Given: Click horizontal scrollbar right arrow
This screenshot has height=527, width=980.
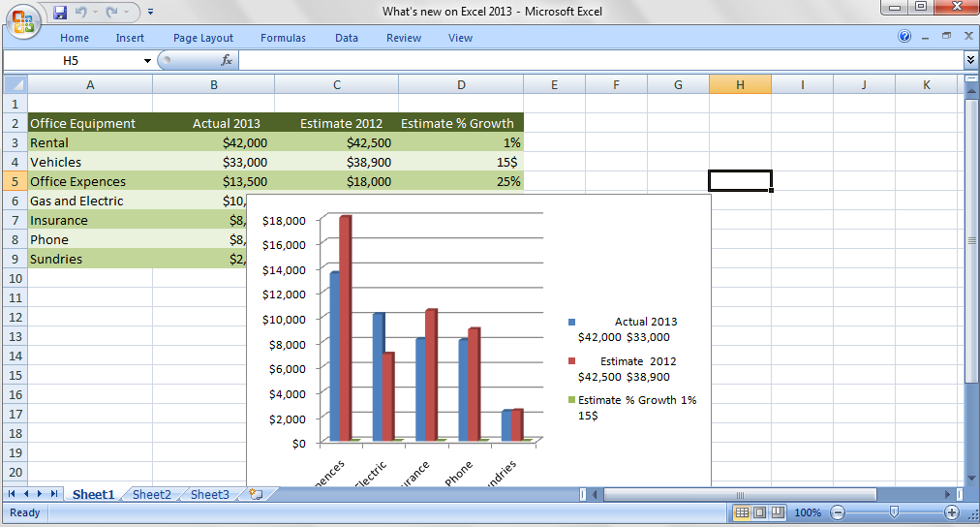Looking at the screenshot, I should click(x=947, y=494).
